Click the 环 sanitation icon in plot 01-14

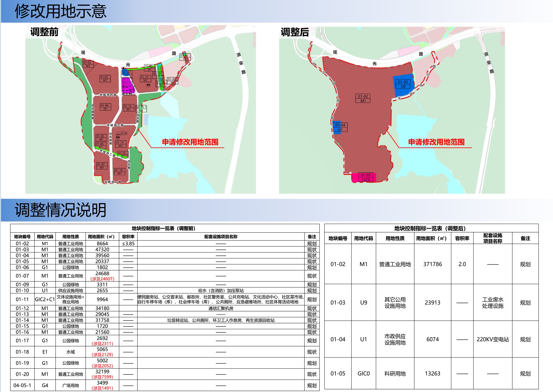coord(126,134)
